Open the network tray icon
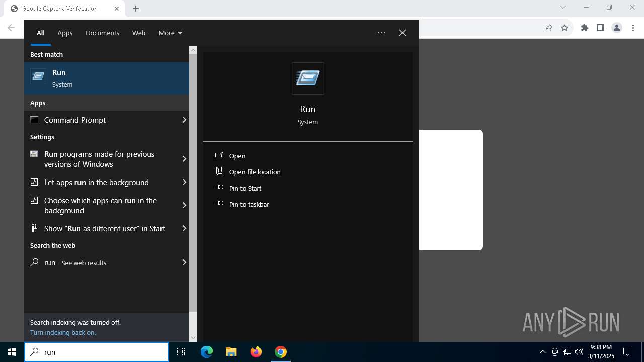644x362 pixels. tap(567, 352)
